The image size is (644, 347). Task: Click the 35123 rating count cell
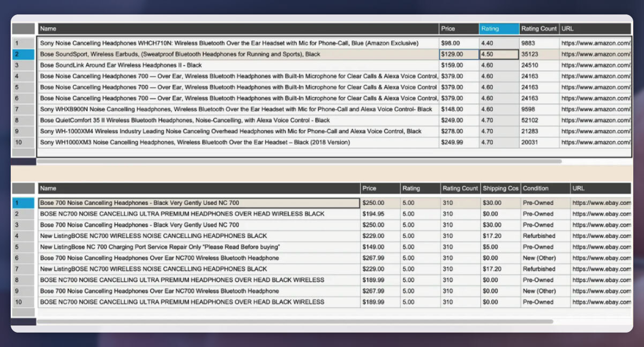point(540,54)
